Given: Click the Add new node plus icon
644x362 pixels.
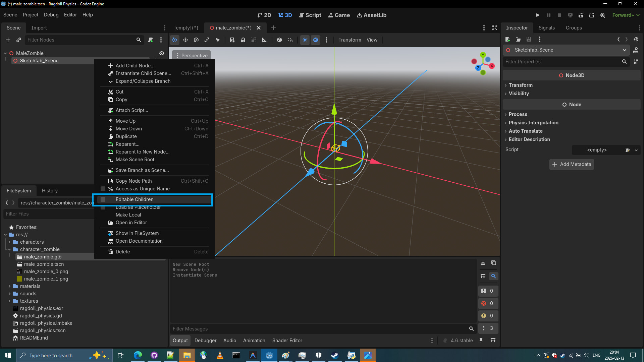Looking at the screenshot, I should 8,40.
